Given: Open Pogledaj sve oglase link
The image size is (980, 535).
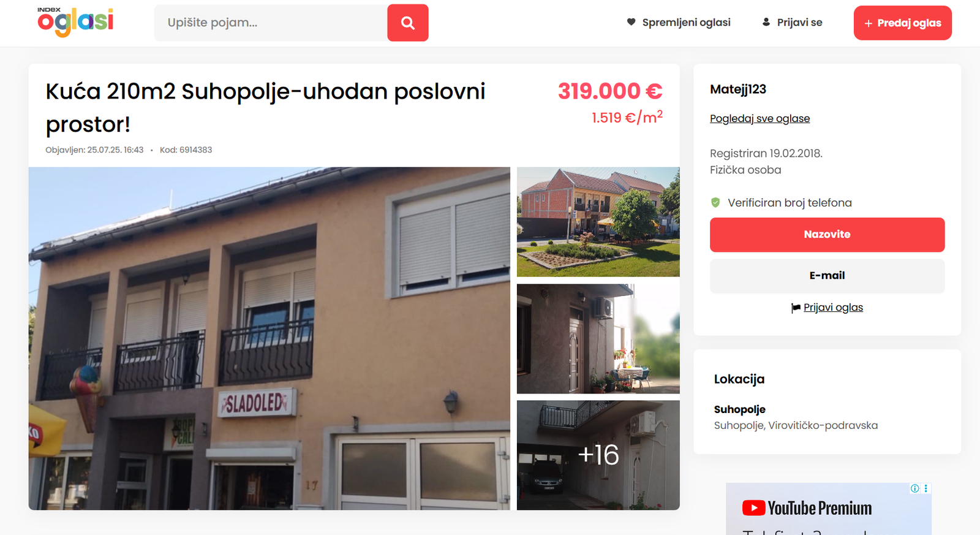Looking at the screenshot, I should [x=759, y=118].
